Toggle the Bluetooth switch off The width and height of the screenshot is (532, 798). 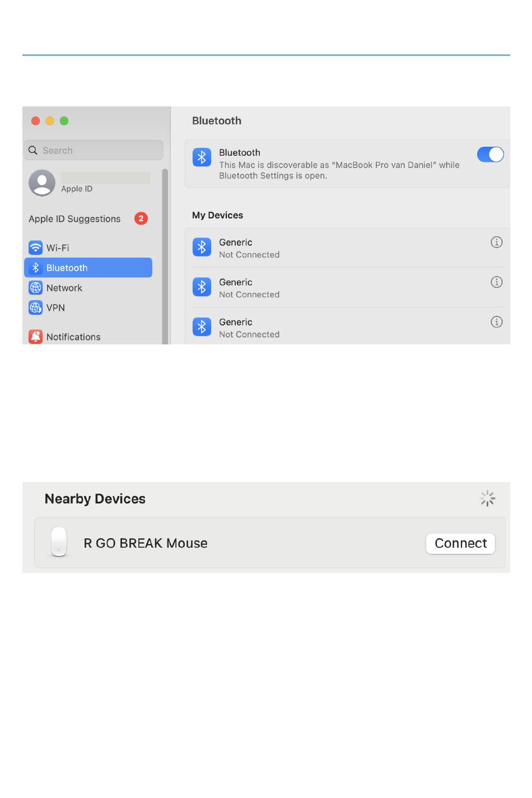(x=490, y=155)
